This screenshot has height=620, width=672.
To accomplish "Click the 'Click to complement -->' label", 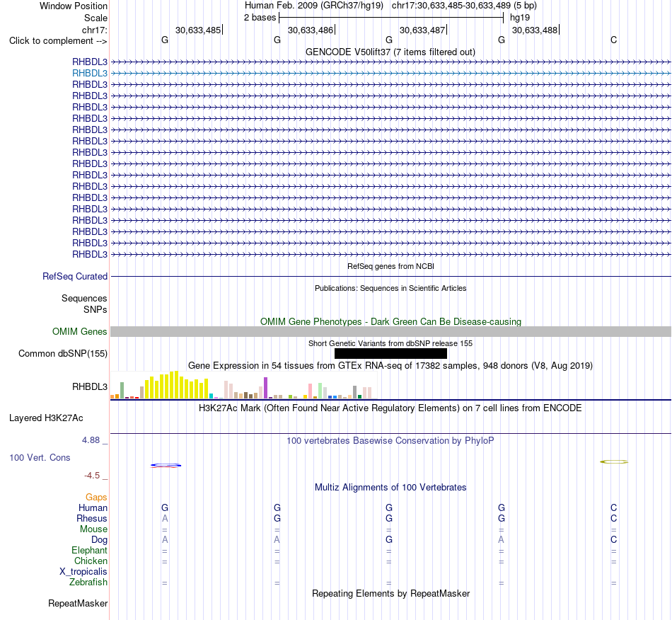I will [58, 41].
